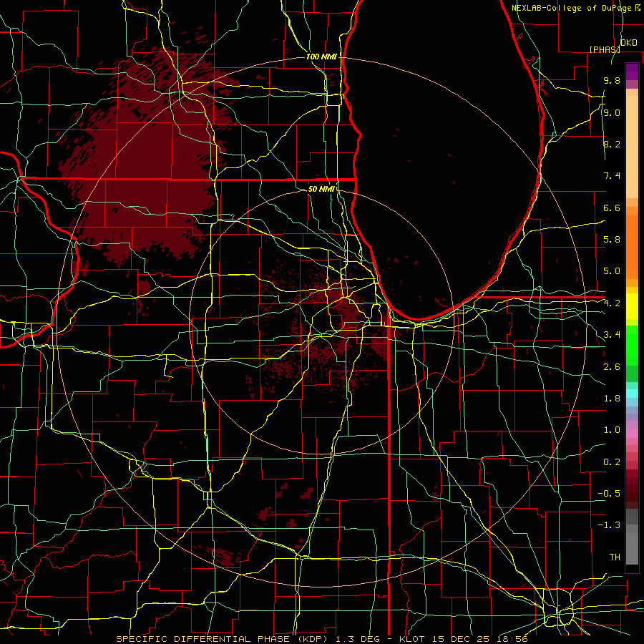The image size is (644, 644).
Task: Select the 100 NMI range ring label
Action: (321, 57)
